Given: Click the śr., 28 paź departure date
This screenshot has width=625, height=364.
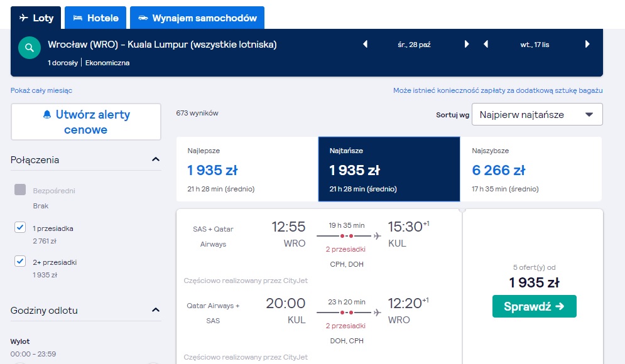Looking at the screenshot, I should point(414,45).
